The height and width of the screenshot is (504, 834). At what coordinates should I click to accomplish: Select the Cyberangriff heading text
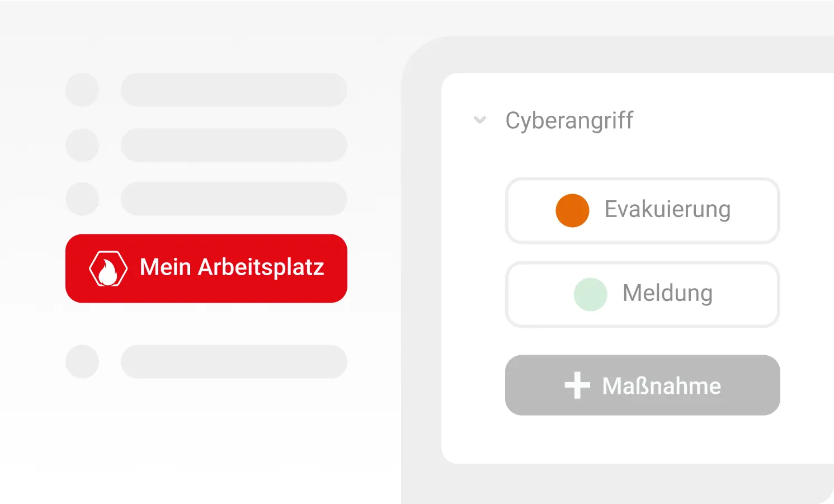pos(569,120)
